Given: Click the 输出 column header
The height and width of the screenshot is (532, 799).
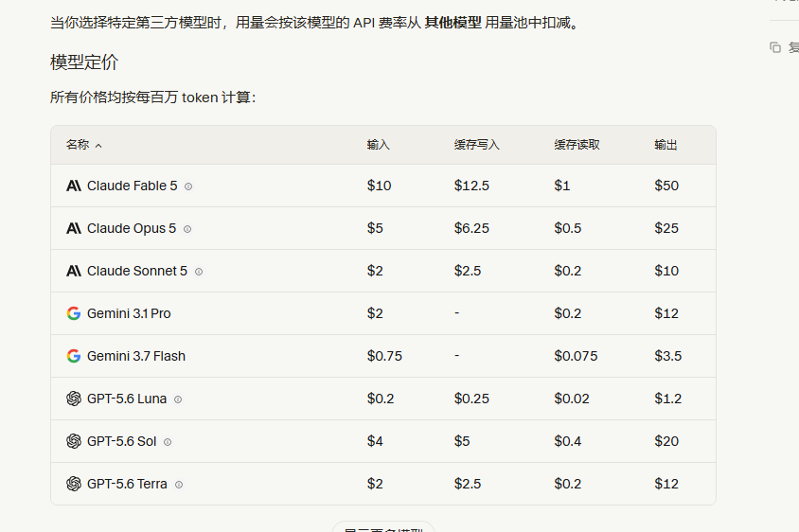Looking at the screenshot, I should point(666,145).
